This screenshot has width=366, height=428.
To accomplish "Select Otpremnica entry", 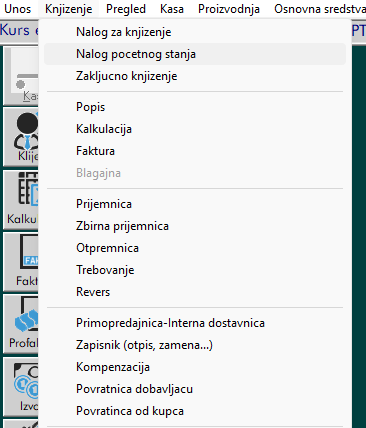I will tap(195, 248).
